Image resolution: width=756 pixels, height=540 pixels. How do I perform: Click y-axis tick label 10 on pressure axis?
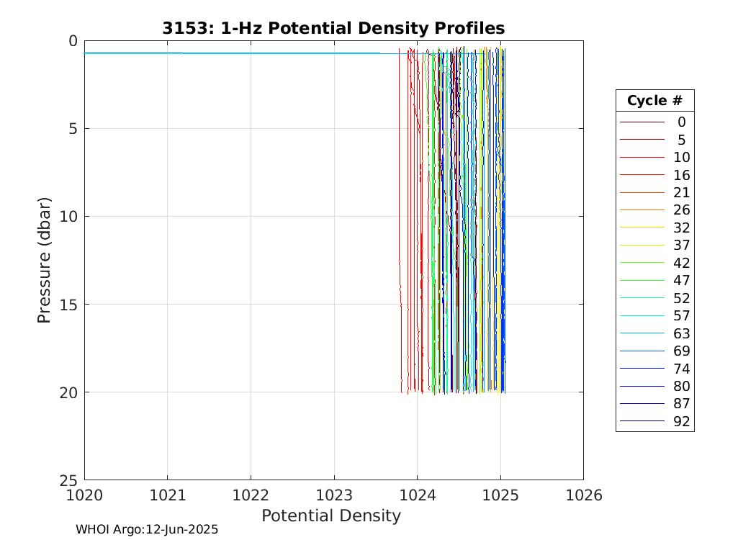(68, 217)
